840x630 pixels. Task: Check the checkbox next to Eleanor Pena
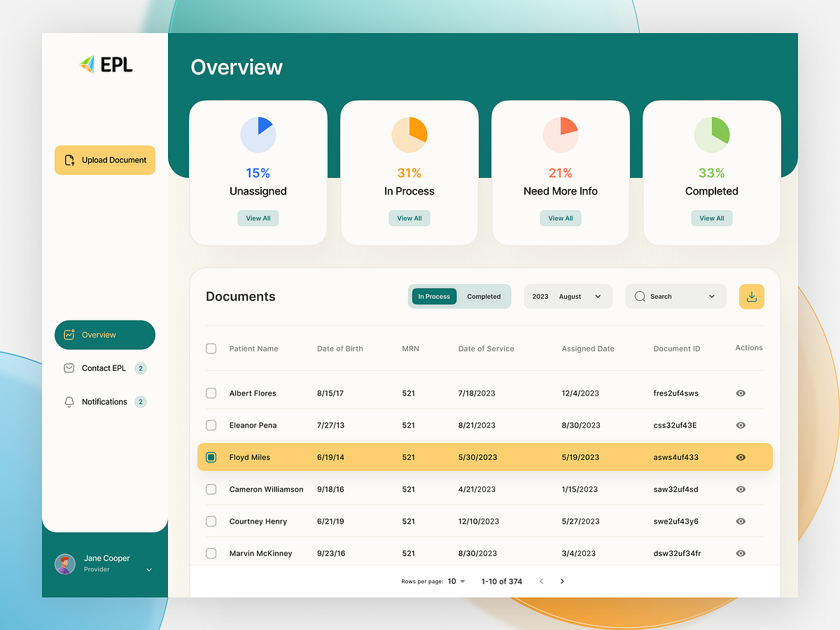click(211, 425)
